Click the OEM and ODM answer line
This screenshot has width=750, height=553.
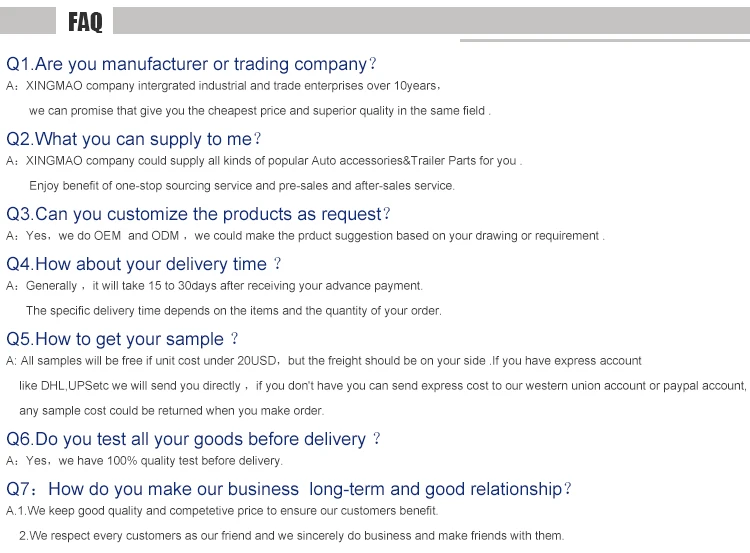coord(304,236)
